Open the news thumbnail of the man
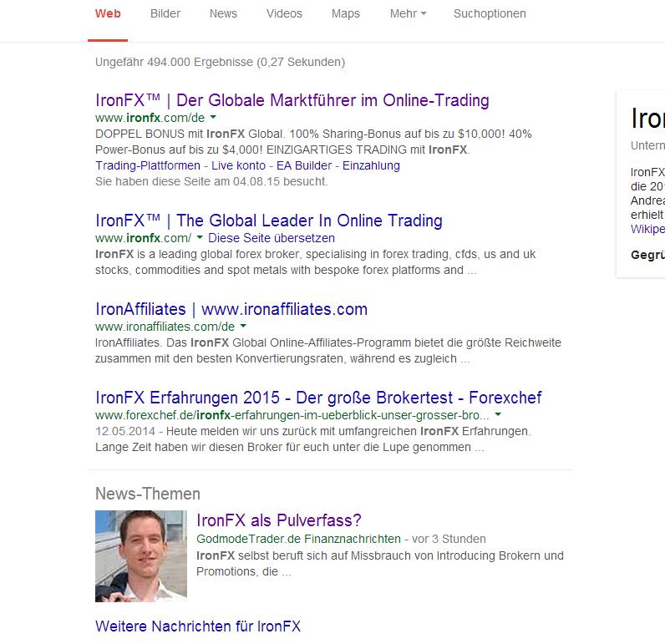 pos(141,555)
